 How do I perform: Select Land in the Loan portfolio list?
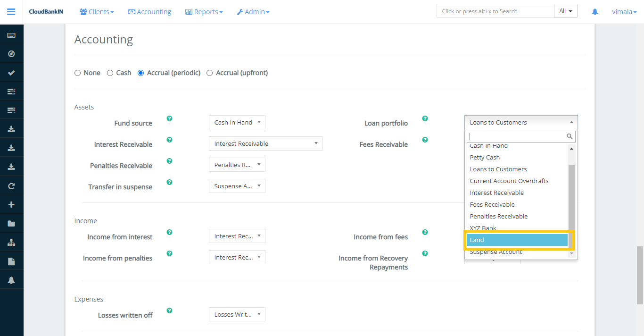point(517,240)
